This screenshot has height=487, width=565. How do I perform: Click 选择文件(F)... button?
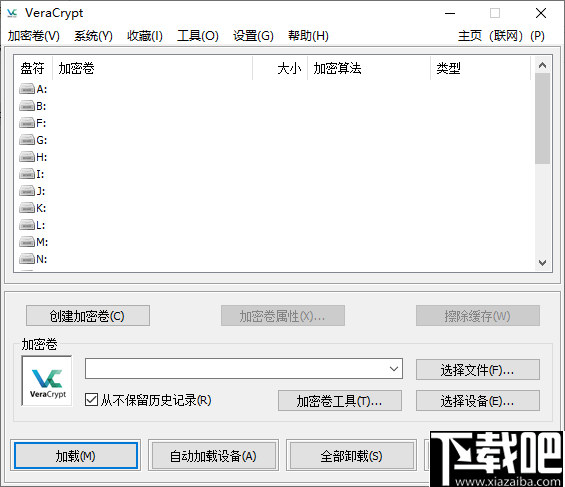pos(477,370)
